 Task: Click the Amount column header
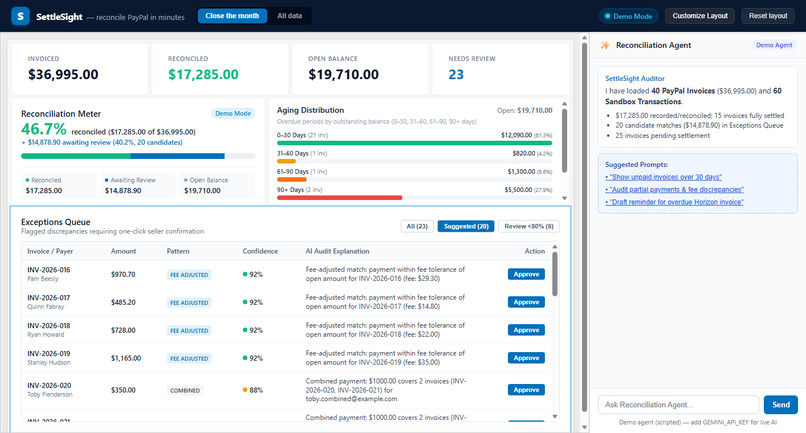[x=123, y=251]
